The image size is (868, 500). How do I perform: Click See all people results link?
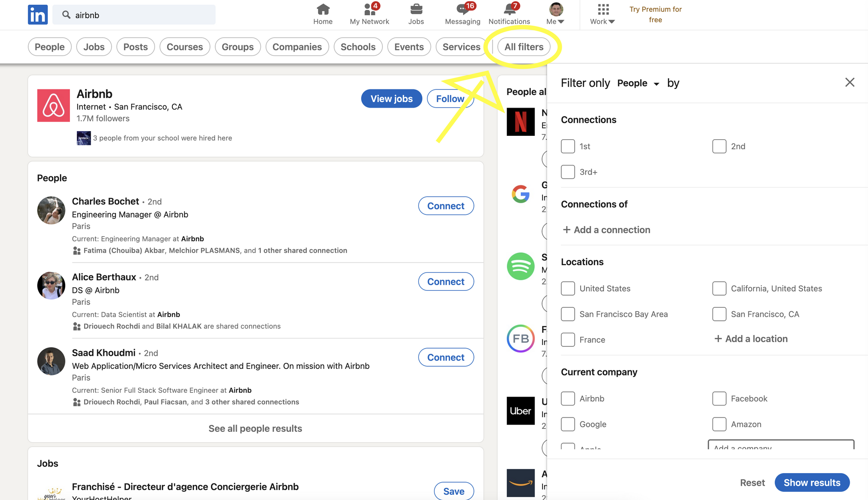tap(255, 428)
